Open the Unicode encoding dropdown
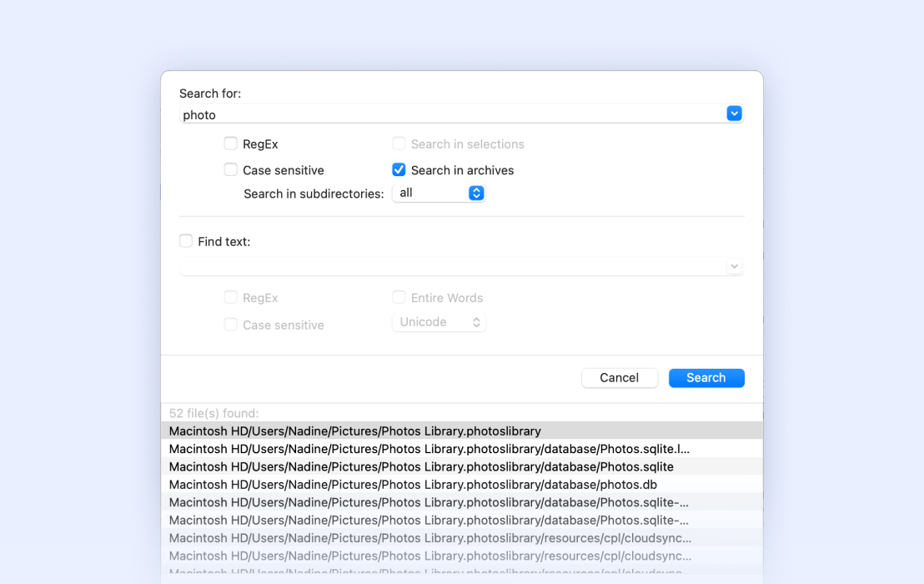Screen dimensions: 924x584 pos(439,321)
